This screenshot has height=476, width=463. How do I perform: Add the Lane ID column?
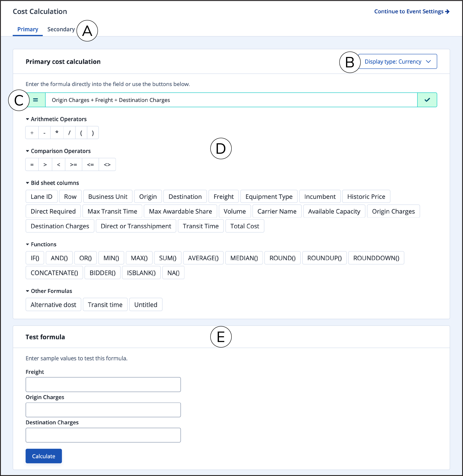[x=42, y=196]
